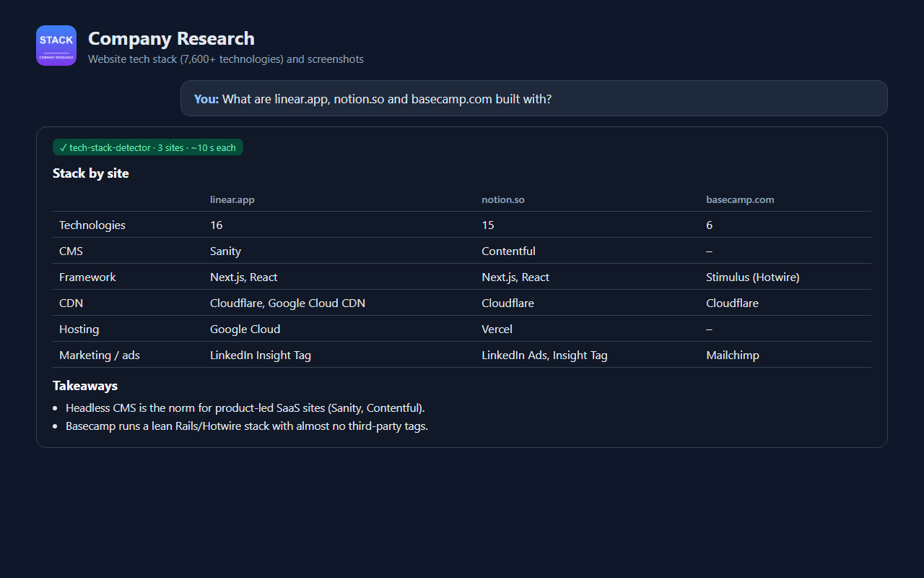924x578 pixels.
Task: Click the tech-stack-detector status badge
Action: click(148, 147)
